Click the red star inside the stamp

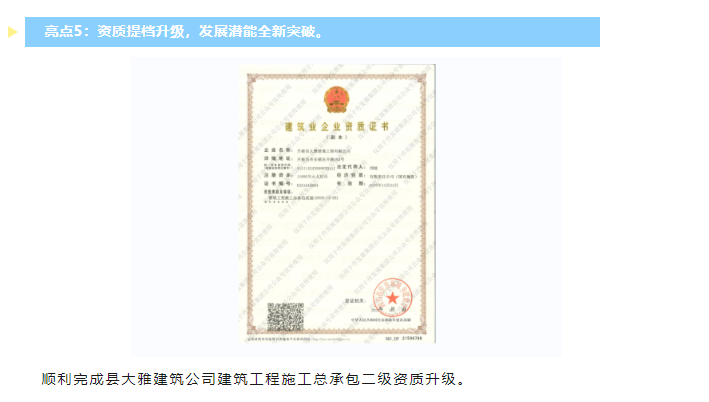pyautogui.click(x=392, y=298)
